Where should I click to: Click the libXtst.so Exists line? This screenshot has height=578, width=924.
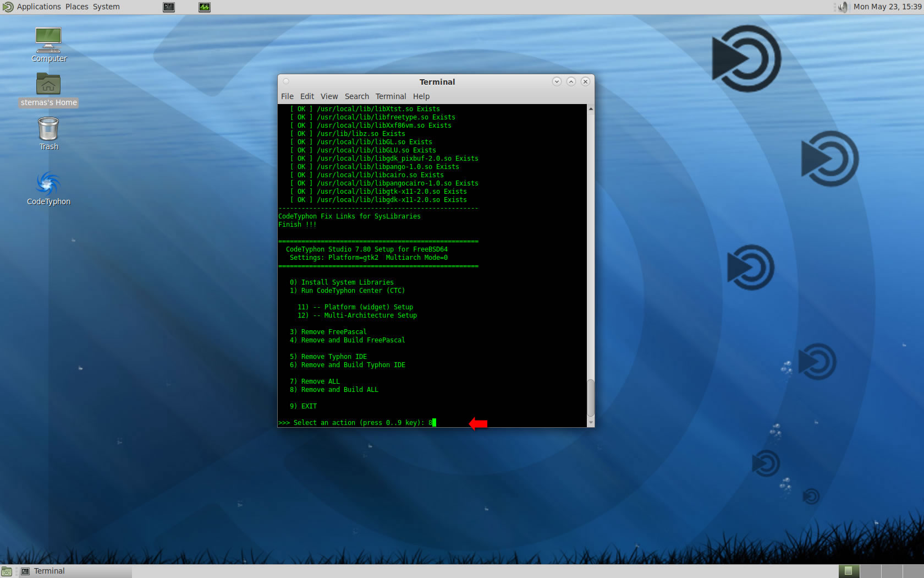[365, 109]
